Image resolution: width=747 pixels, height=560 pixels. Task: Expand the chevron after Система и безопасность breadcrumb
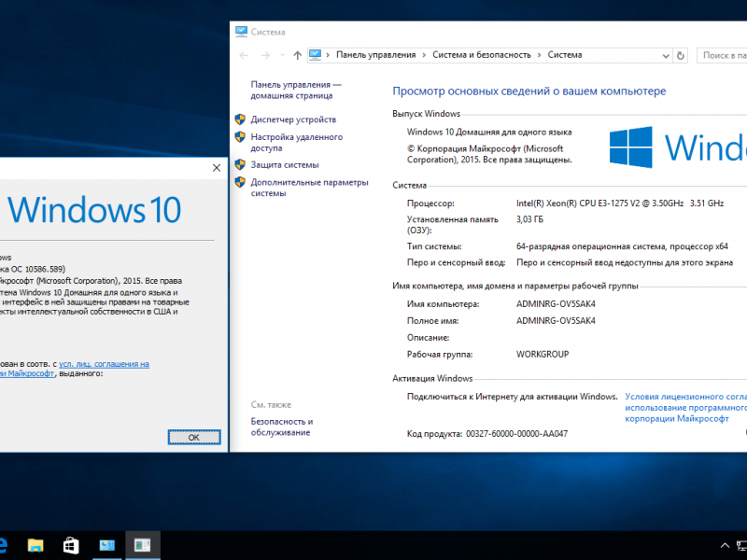click(x=540, y=55)
